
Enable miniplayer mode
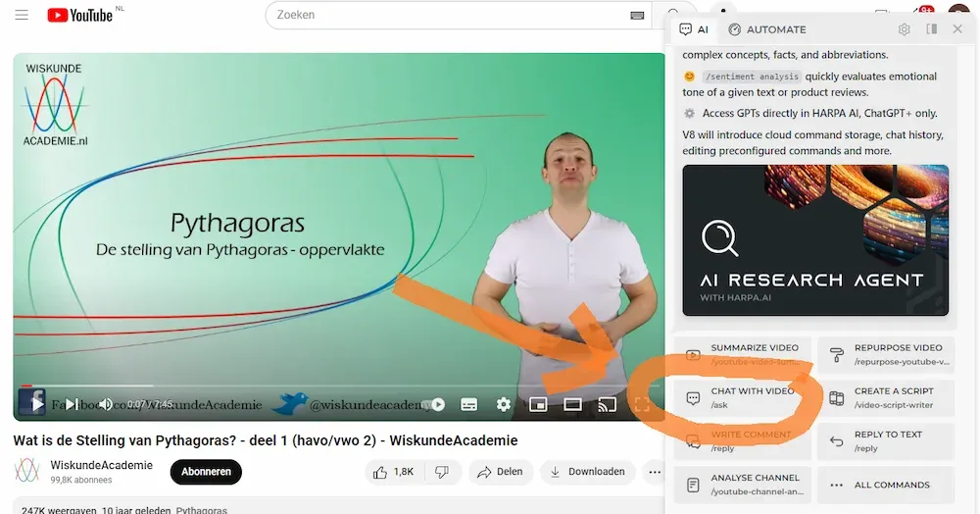click(537, 404)
